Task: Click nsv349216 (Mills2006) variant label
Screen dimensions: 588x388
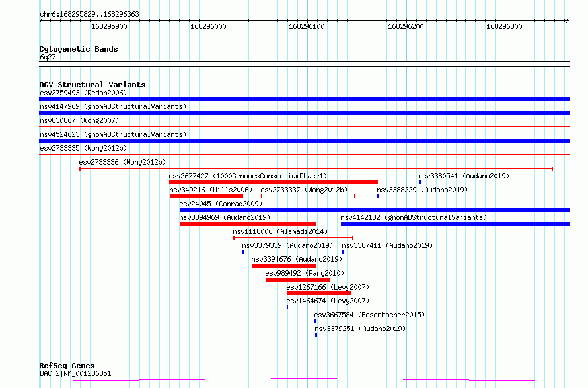Action: [x=211, y=190]
